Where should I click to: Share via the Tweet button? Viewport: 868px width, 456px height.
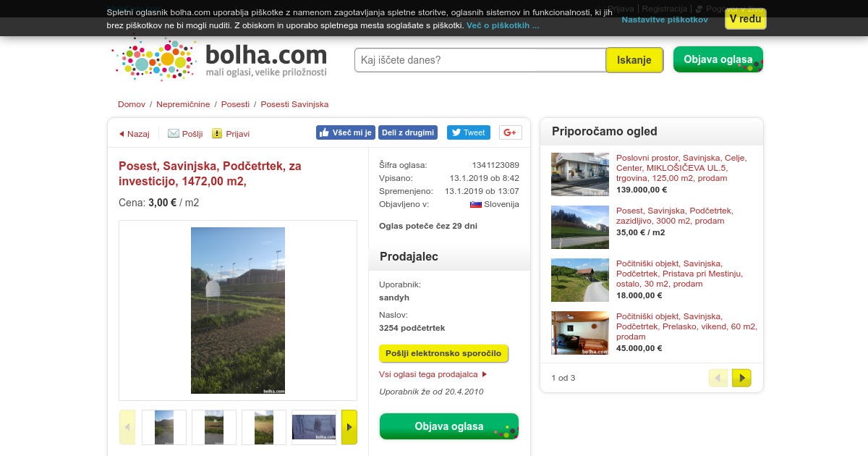pos(468,132)
